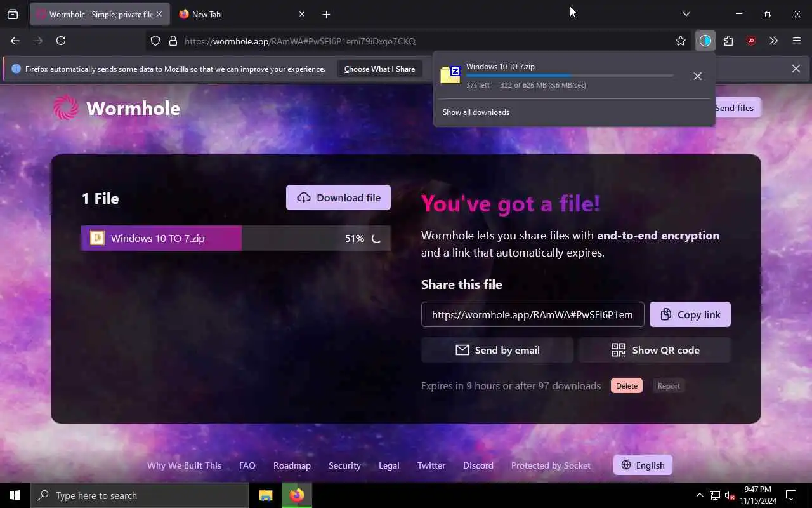Go back to the previous page

15,41
